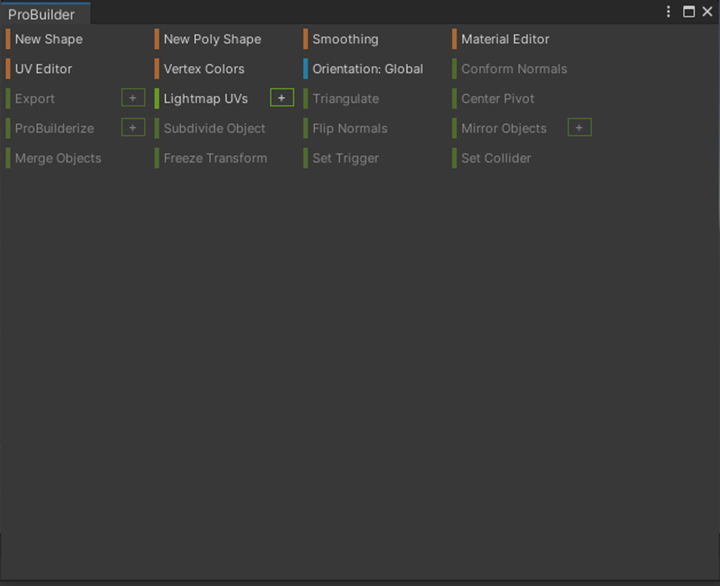Image resolution: width=720 pixels, height=586 pixels.
Task: Select Conform Normals action
Action: pyautogui.click(x=514, y=69)
